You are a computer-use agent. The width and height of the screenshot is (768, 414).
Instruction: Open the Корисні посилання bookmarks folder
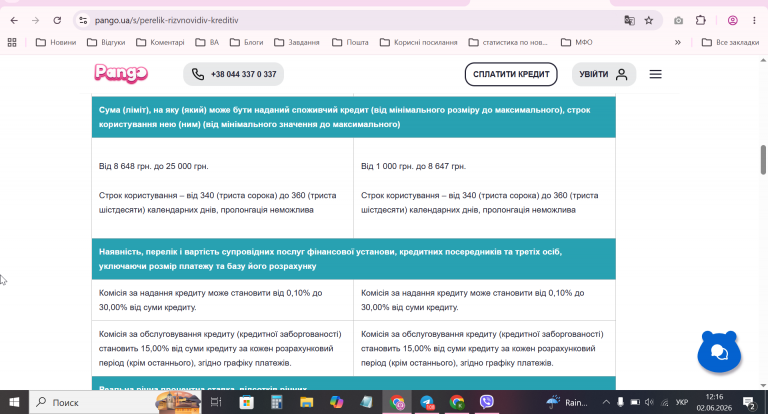[419, 43]
